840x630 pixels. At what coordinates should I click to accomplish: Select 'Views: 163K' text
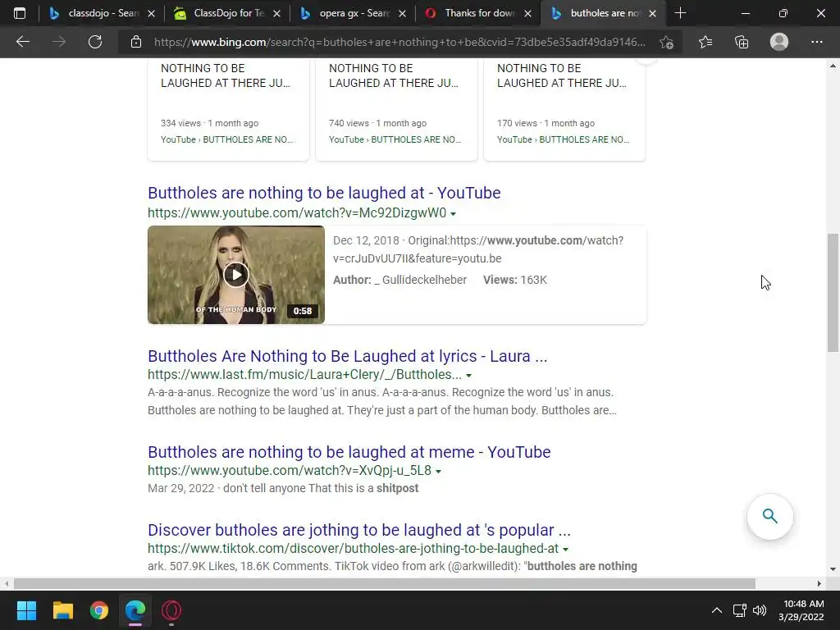tap(515, 280)
